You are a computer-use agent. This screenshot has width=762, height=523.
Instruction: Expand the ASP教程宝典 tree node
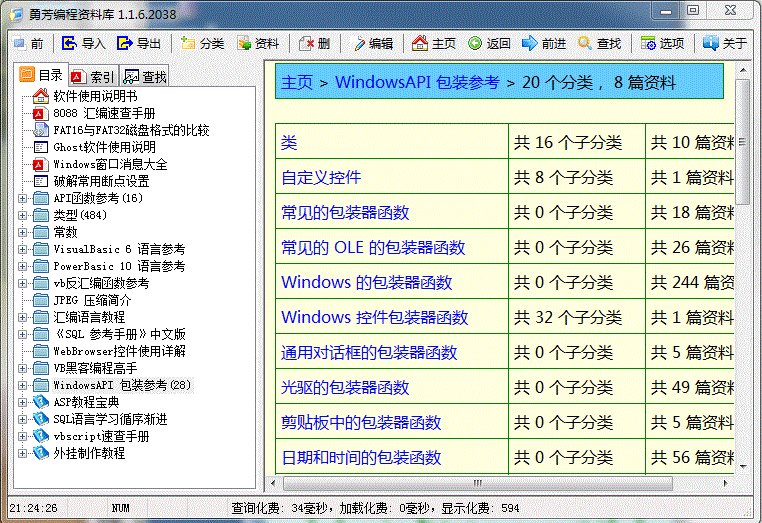pyautogui.click(x=23, y=402)
